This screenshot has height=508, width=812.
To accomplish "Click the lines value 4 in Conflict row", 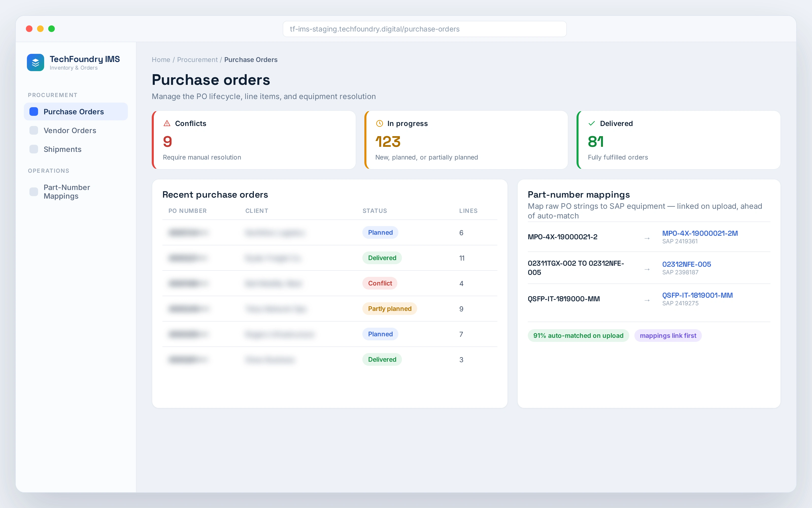I will (461, 283).
